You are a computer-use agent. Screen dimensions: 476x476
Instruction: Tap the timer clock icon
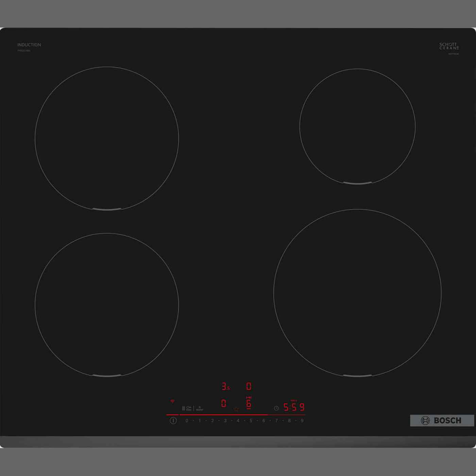276,408
